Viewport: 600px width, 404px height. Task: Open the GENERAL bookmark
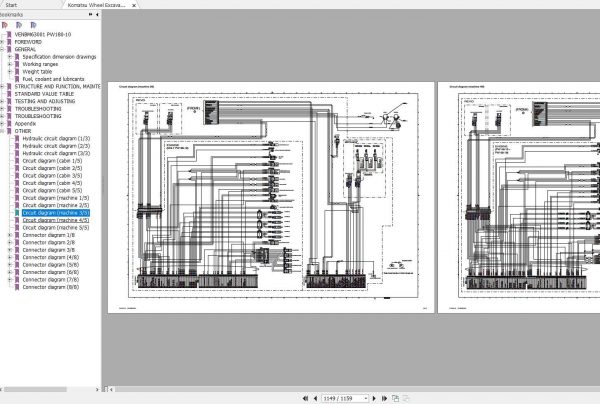(x=25, y=49)
